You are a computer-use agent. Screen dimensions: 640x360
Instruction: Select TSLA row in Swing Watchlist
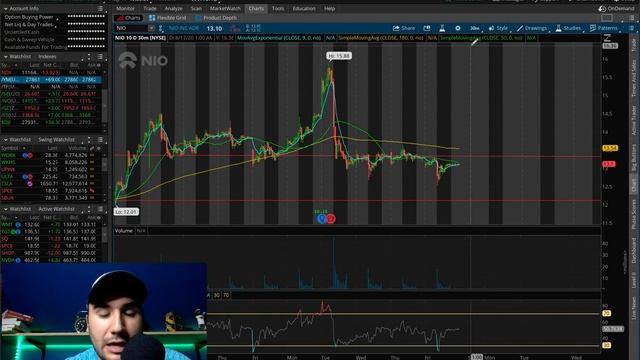point(51,184)
